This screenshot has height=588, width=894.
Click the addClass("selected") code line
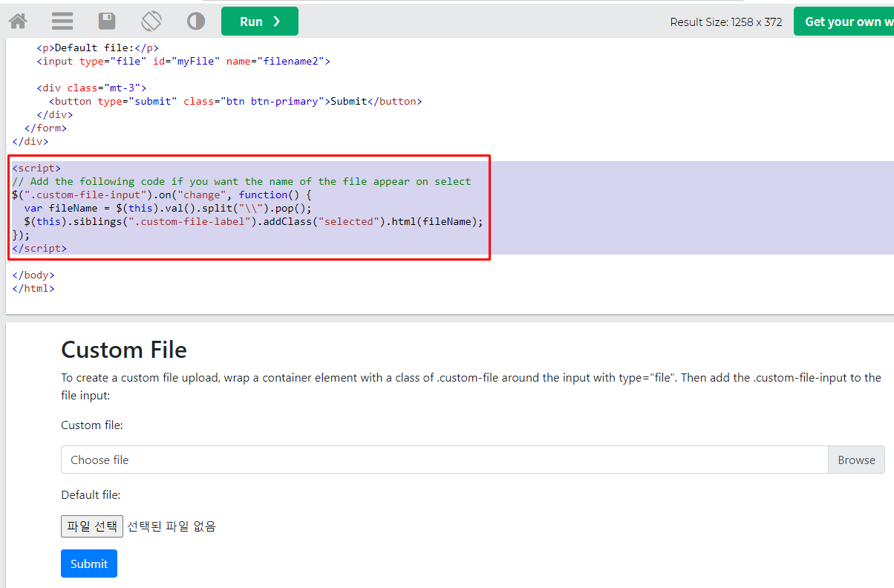(x=253, y=221)
